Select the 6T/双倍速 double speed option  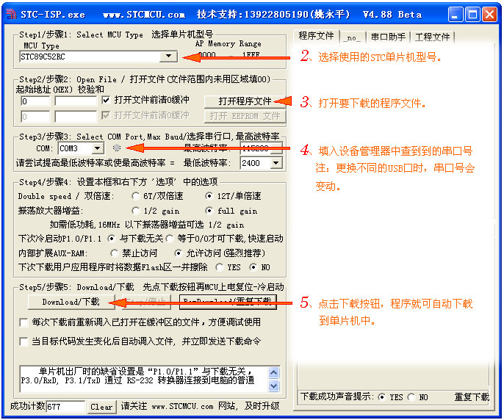(136, 196)
